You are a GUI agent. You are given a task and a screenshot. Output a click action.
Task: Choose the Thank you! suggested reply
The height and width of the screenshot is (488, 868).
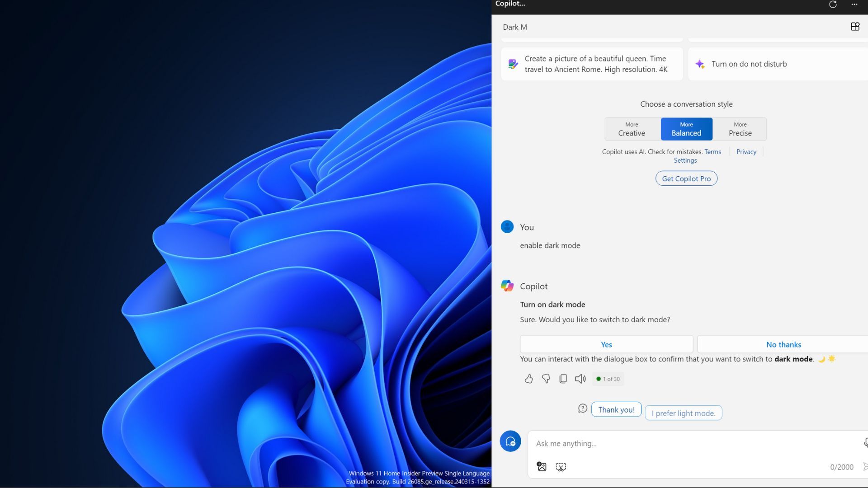(616, 409)
